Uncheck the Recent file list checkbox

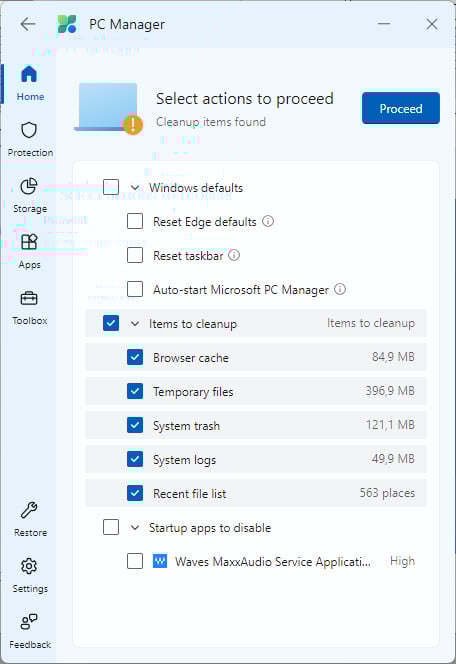coord(135,493)
